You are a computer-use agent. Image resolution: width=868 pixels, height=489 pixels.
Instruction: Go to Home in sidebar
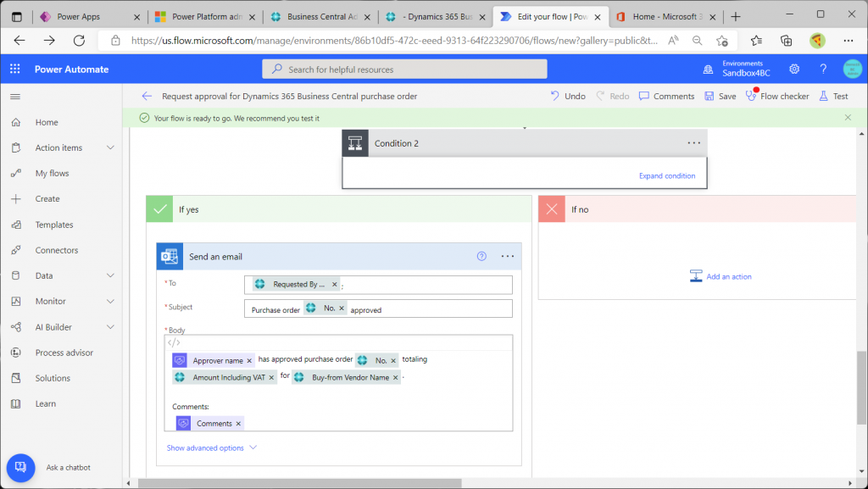47,122
